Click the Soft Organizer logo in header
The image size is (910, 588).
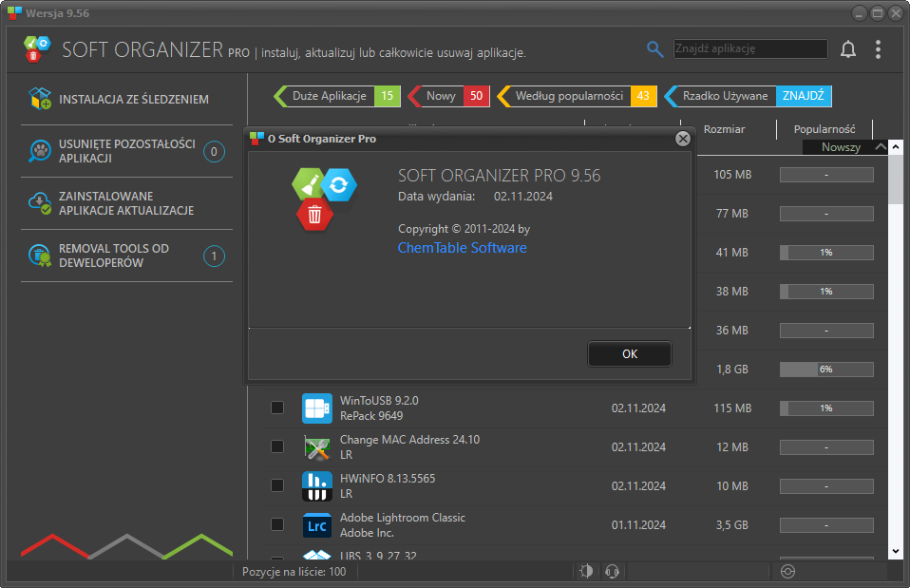click(37, 48)
